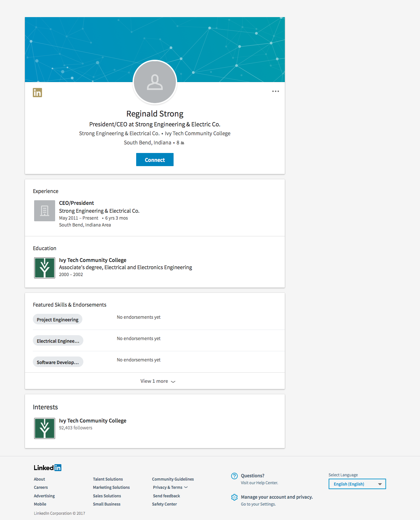Image resolution: width=420 pixels, height=520 pixels.
Task: Click the default profile avatar picture
Action: click(155, 82)
